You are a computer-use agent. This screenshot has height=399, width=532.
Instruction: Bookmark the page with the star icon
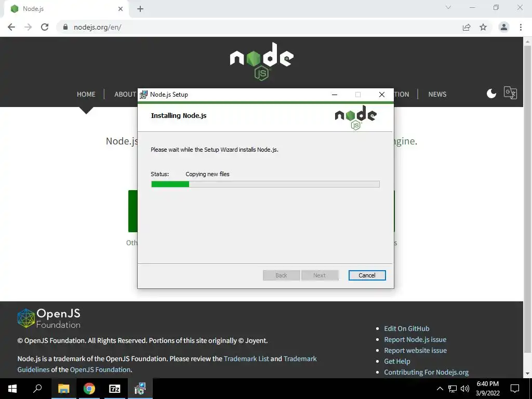click(483, 27)
